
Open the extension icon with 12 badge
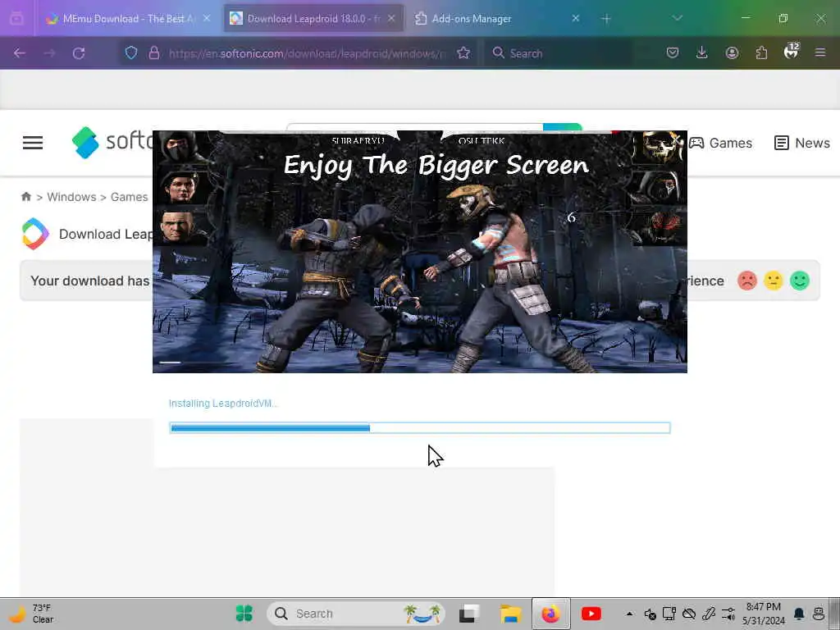[x=792, y=51]
